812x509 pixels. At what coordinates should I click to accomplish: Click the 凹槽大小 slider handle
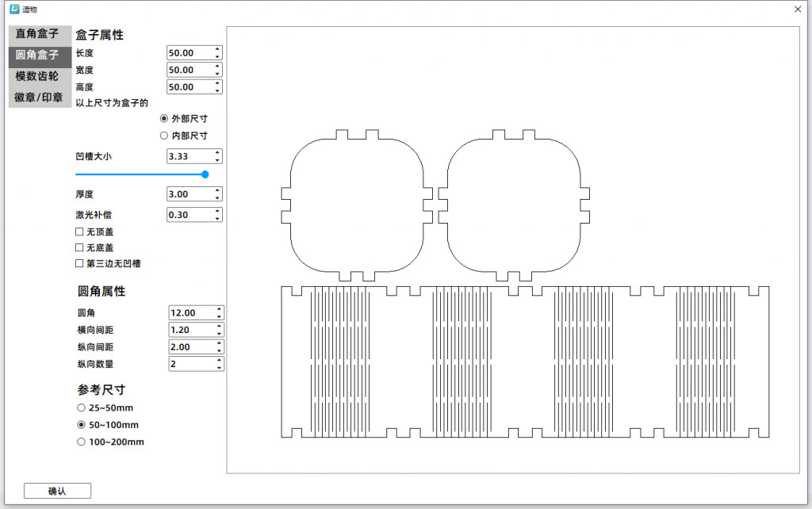pos(205,174)
